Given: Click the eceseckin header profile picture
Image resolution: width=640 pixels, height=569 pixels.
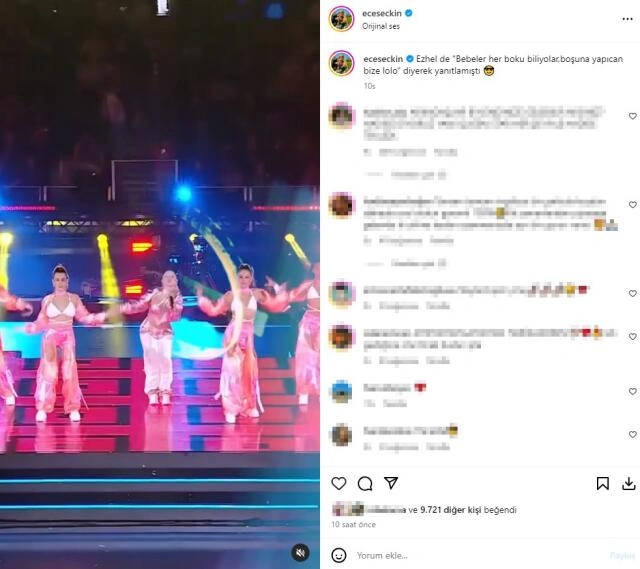Looking at the screenshot, I should pos(342,19).
